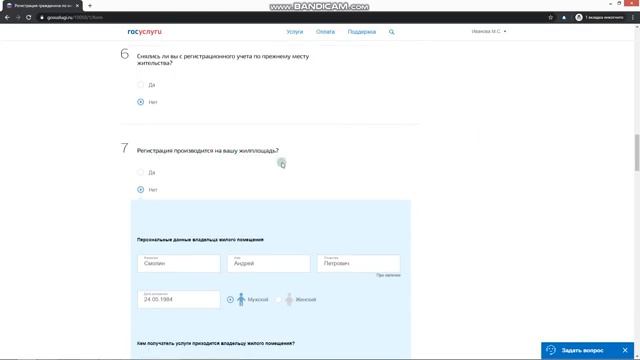Image resolution: width=640 pixels, height=360 pixels.
Task: Close the current browser tab
Action: click(x=77, y=6)
